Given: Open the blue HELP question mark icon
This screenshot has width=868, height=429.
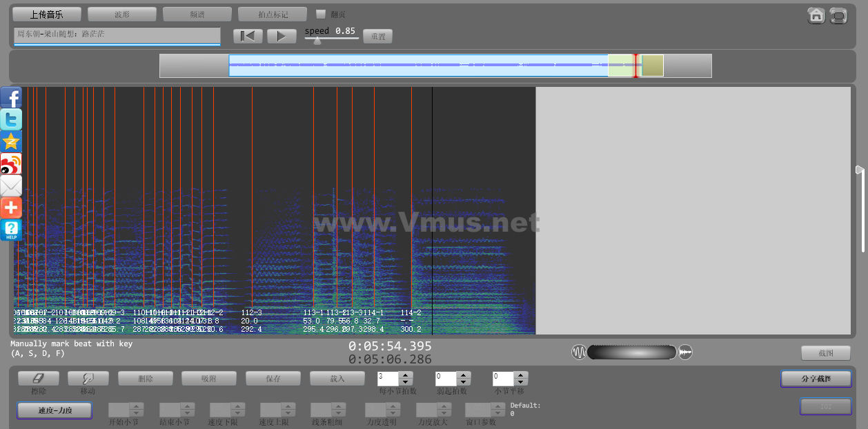Looking at the screenshot, I should click(x=11, y=230).
